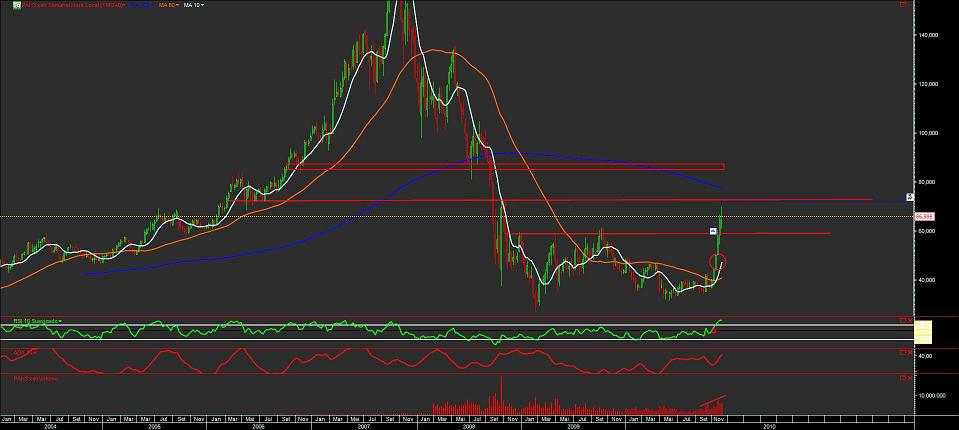The width and height of the screenshot is (959, 430).
Task: Expand the blue moving average label dropdown
Action: [141, 5]
